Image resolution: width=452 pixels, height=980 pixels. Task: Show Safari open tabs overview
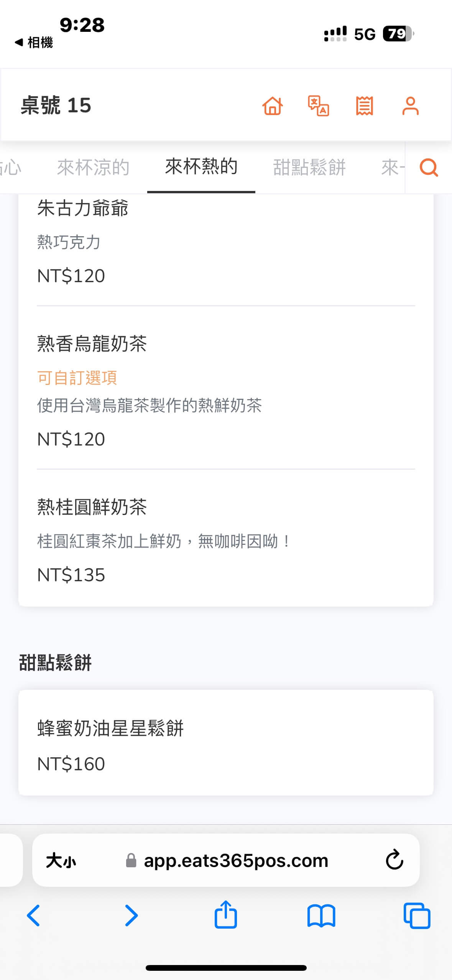click(417, 915)
